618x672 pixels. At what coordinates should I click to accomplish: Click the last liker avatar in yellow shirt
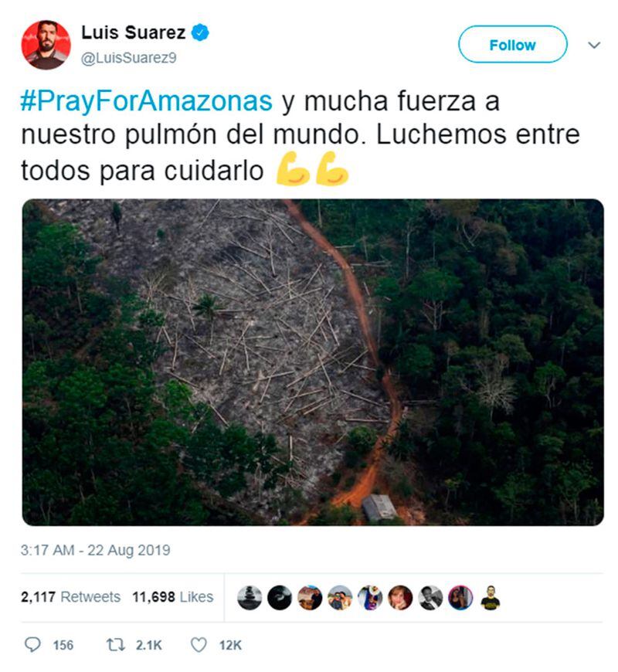click(x=491, y=597)
